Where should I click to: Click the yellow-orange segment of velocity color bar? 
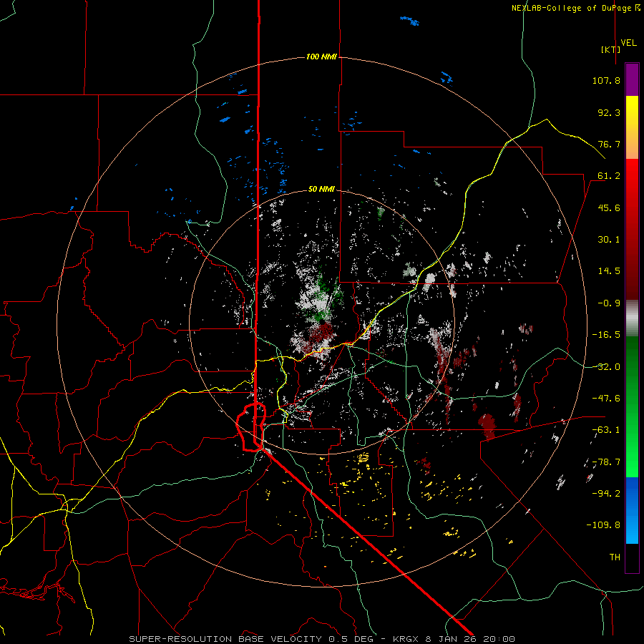coord(632,127)
